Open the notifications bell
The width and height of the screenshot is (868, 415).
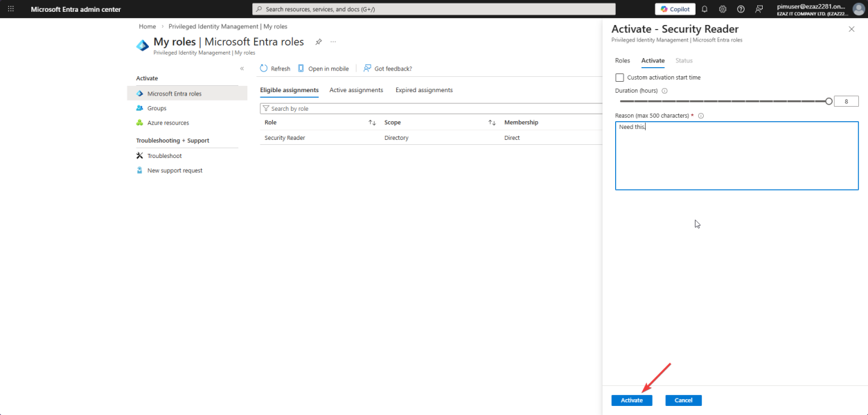tap(705, 9)
